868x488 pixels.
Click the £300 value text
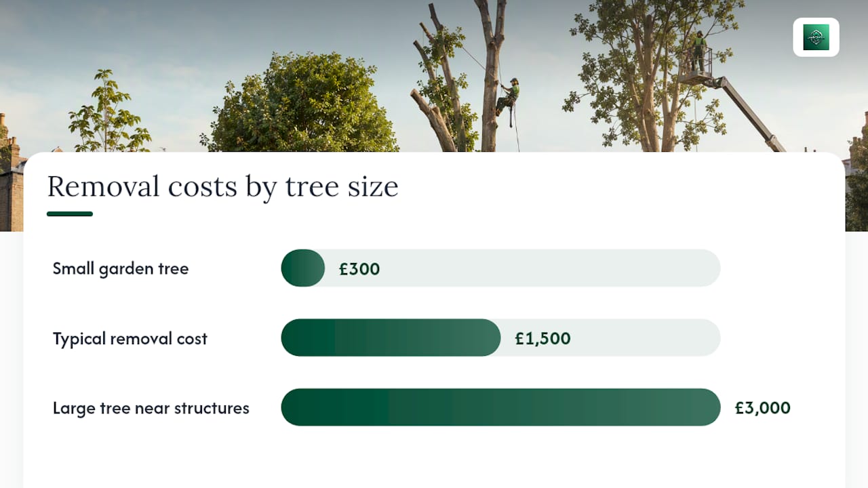click(x=359, y=269)
